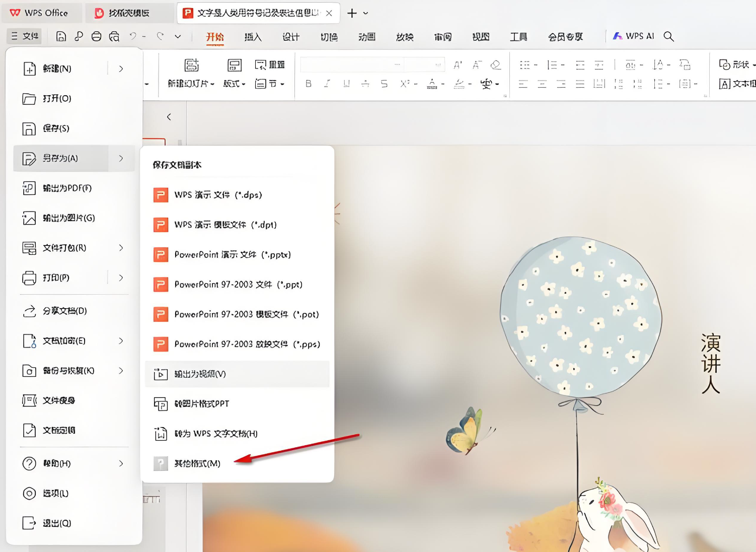Switch to the Insert (插入) ribbon tab
Screen dimensions: 756x552
(253, 37)
